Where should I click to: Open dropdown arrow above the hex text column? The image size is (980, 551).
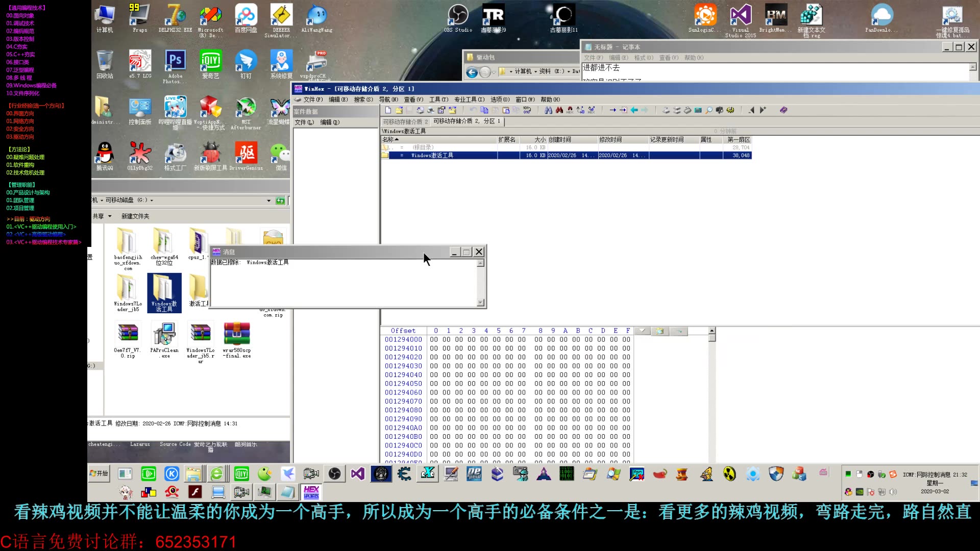[x=642, y=331]
